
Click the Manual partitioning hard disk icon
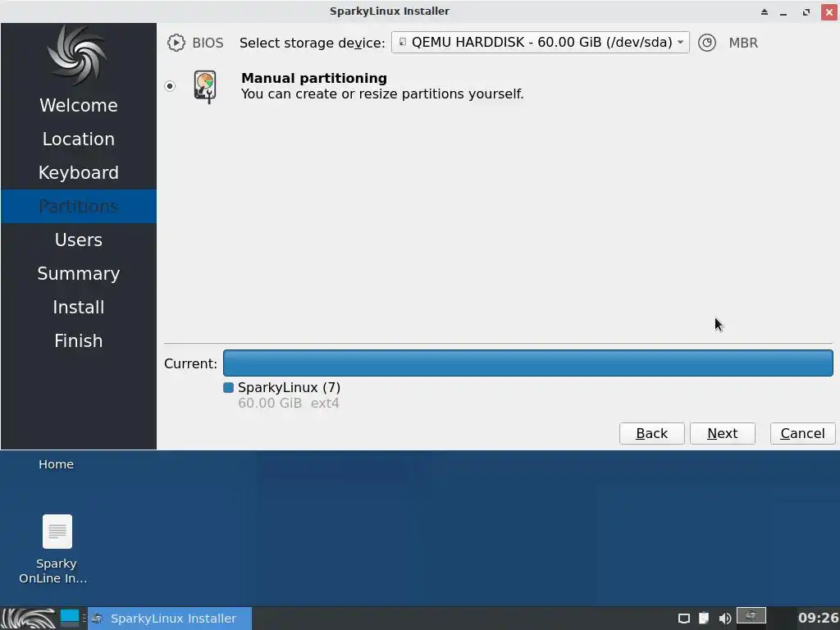[x=205, y=86]
